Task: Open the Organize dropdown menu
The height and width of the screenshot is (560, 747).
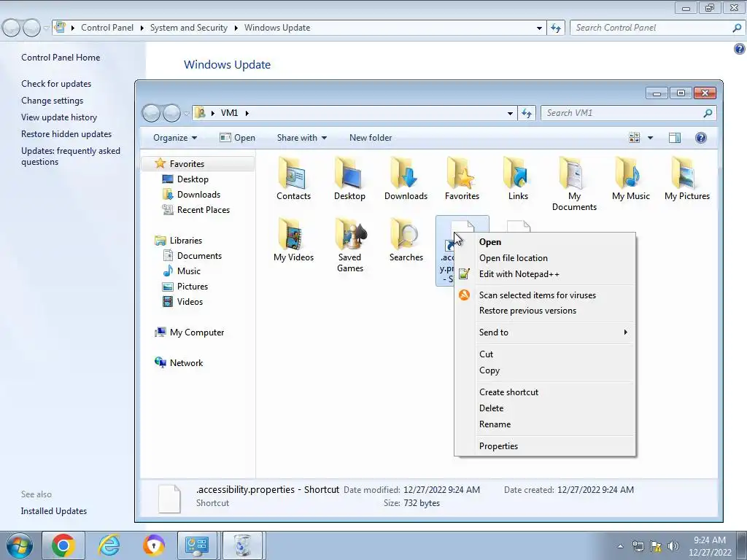Action: (175, 138)
